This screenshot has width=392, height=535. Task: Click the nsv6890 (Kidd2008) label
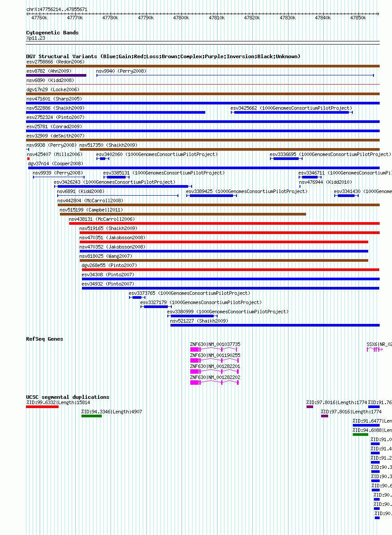(x=50, y=80)
